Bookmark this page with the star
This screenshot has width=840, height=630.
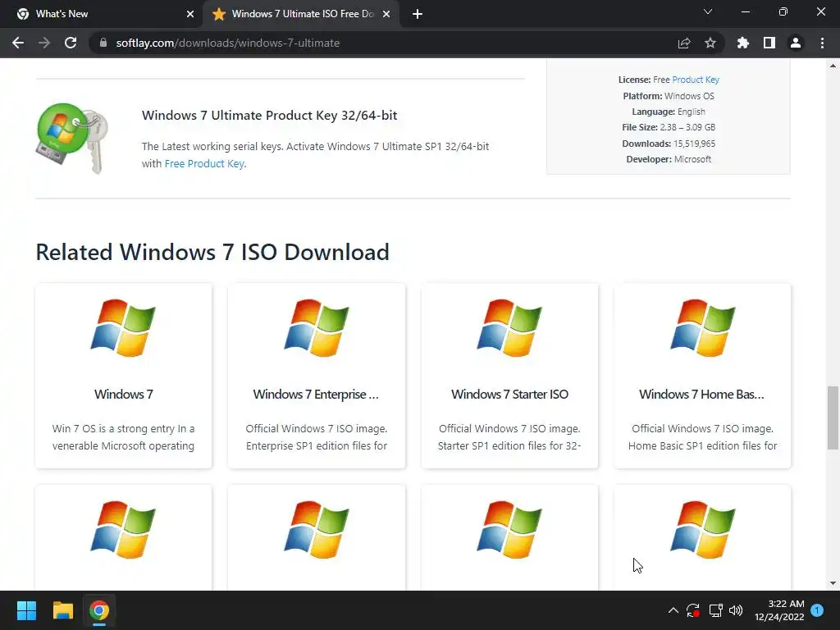tap(710, 43)
